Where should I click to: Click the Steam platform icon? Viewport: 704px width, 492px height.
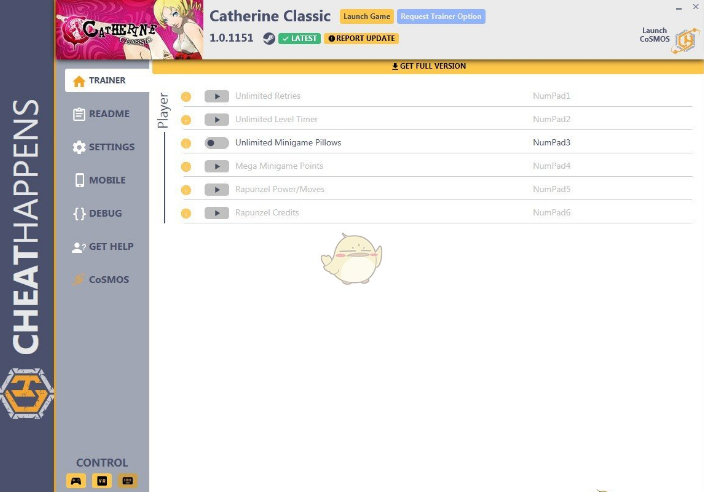269,38
